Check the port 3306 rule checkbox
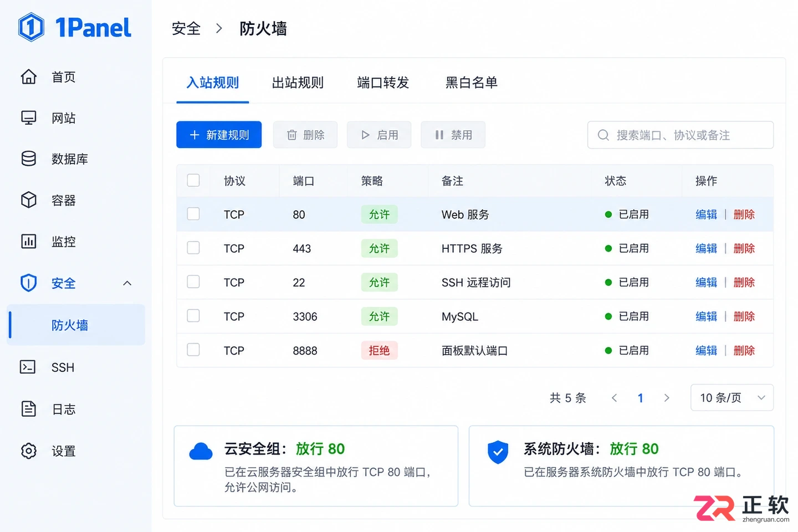 pyautogui.click(x=193, y=316)
